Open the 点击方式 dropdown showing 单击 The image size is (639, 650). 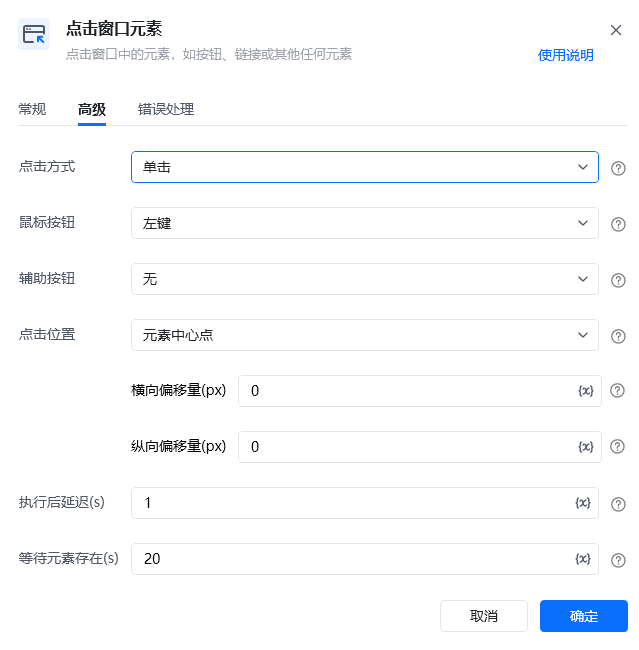coord(365,167)
